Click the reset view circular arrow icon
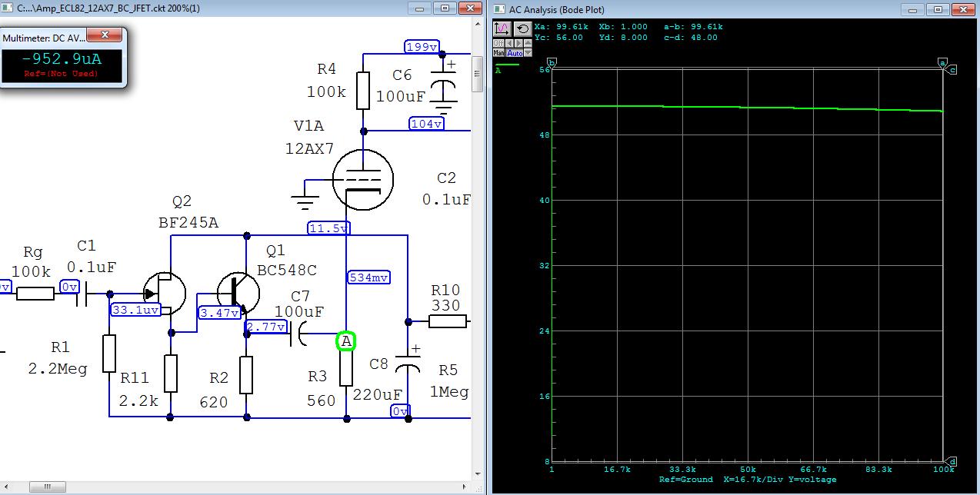 [523, 28]
